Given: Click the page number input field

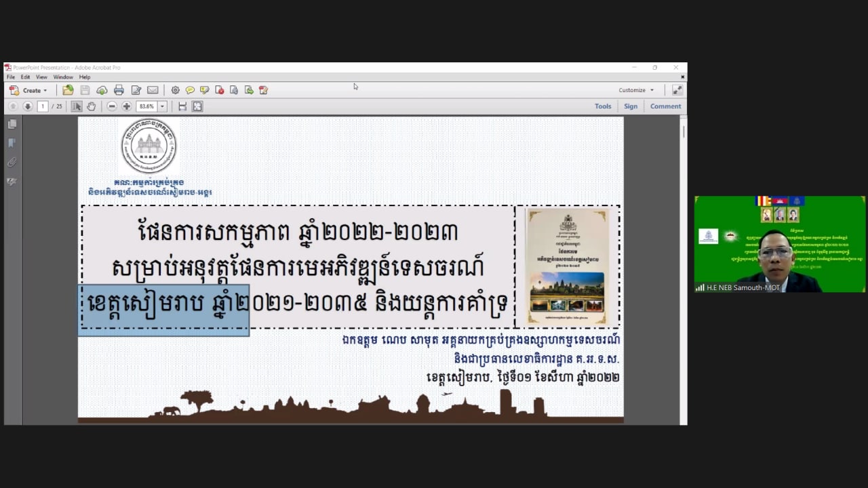Looking at the screenshot, I should coord(43,106).
